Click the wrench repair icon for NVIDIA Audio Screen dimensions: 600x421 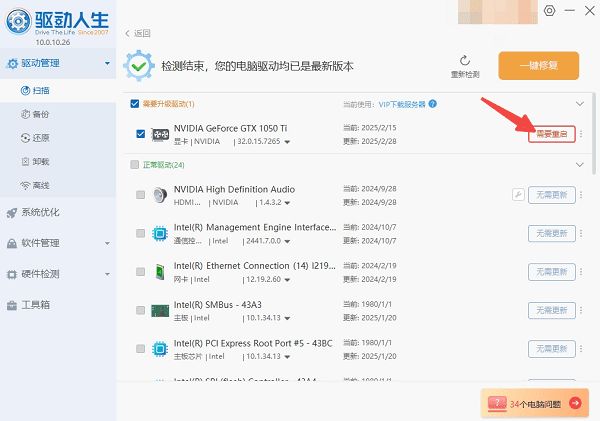point(518,195)
